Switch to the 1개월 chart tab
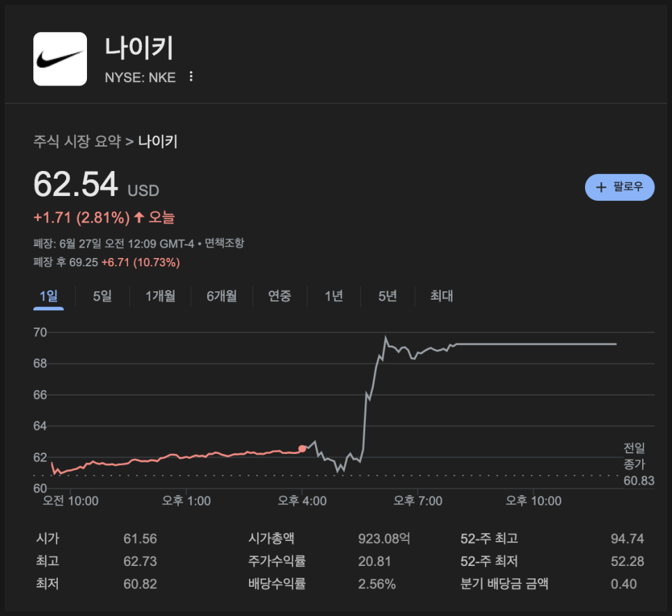The width and height of the screenshot is (672, 616). (160, 296)
